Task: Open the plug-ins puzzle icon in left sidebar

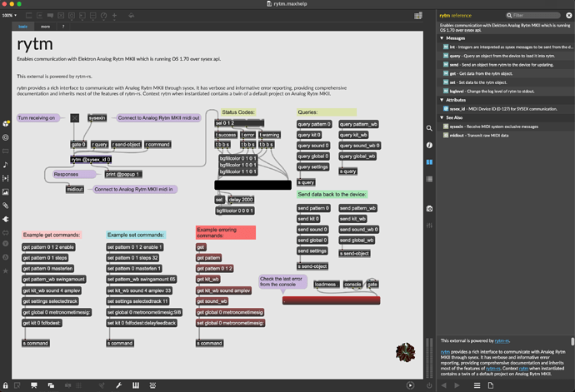Action: point(6,219)
